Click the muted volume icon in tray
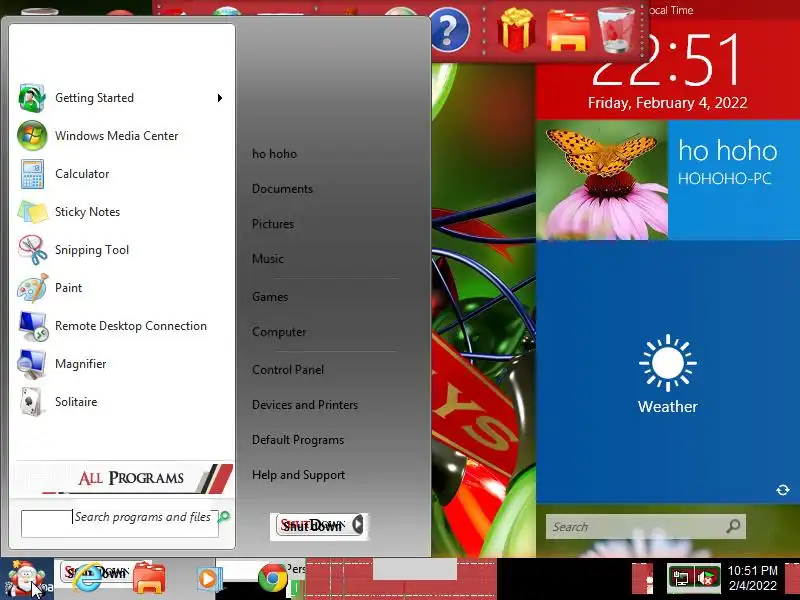Image resolution: width=800 pixels, height=600 pixels. [707, 579]
